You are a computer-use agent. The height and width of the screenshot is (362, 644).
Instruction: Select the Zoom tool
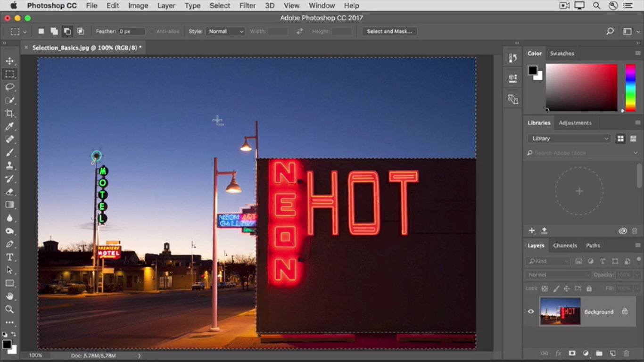(9, 309)
